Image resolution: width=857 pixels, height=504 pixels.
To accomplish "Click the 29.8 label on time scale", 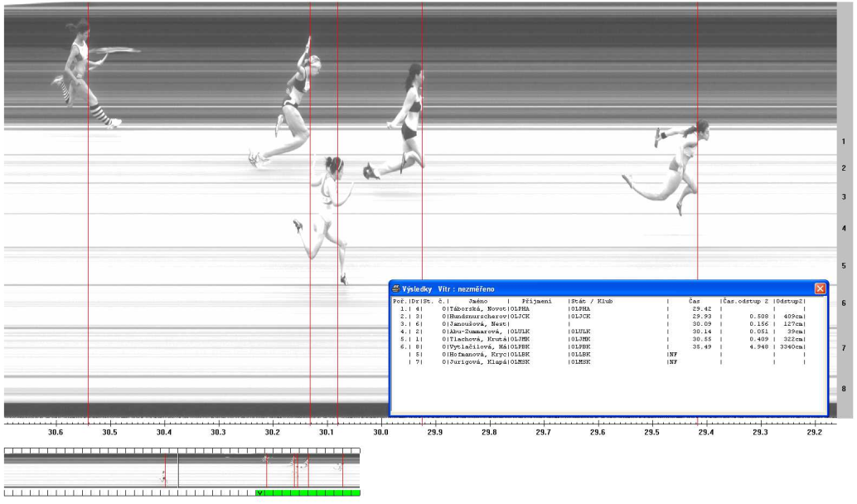I will click(489, 433).
